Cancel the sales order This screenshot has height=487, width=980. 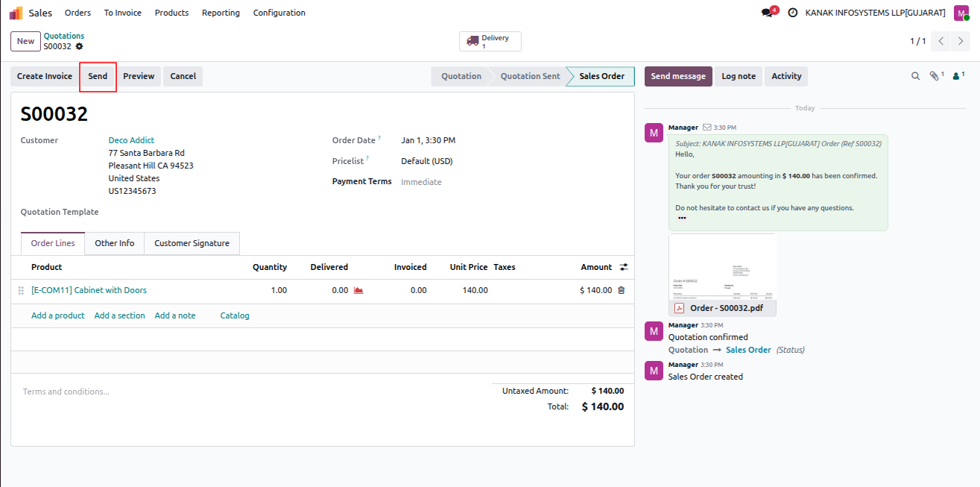point(183,76)
